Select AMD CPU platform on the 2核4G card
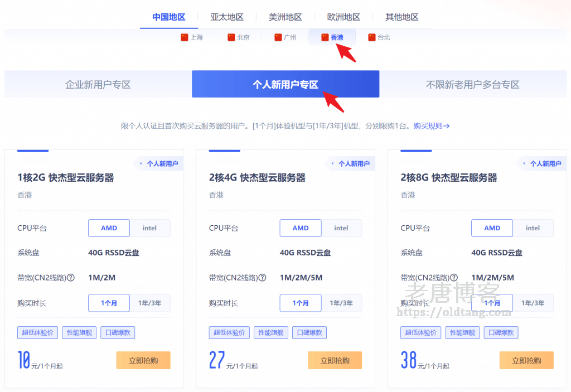This screenshot has height=392, width=571. [300, 228]
